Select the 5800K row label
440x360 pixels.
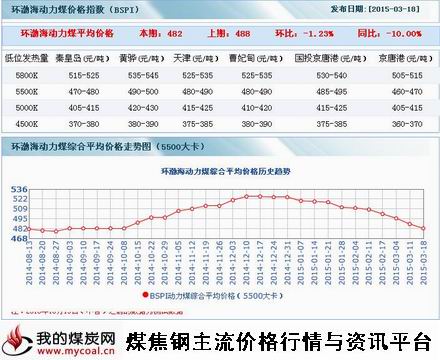click(x=27, y=75)
